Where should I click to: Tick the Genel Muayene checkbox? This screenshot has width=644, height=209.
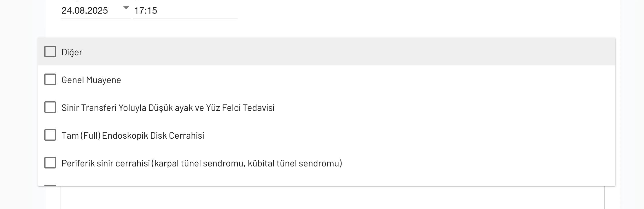(50, 80)
